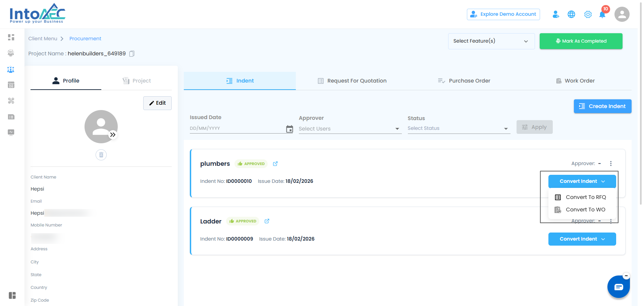The image size is (644, 306).
Task: Click the add user icon in header
Action: (556, 14)
